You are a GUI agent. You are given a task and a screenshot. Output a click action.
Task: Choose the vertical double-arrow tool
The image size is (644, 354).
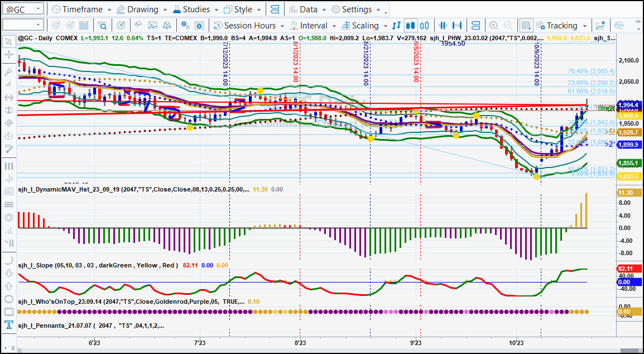click(8, 110)
